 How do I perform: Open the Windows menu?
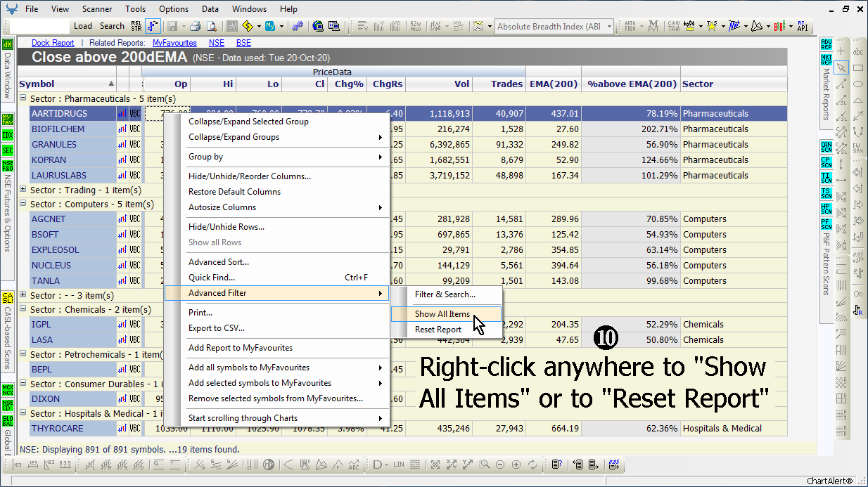[x=249, y=9]
